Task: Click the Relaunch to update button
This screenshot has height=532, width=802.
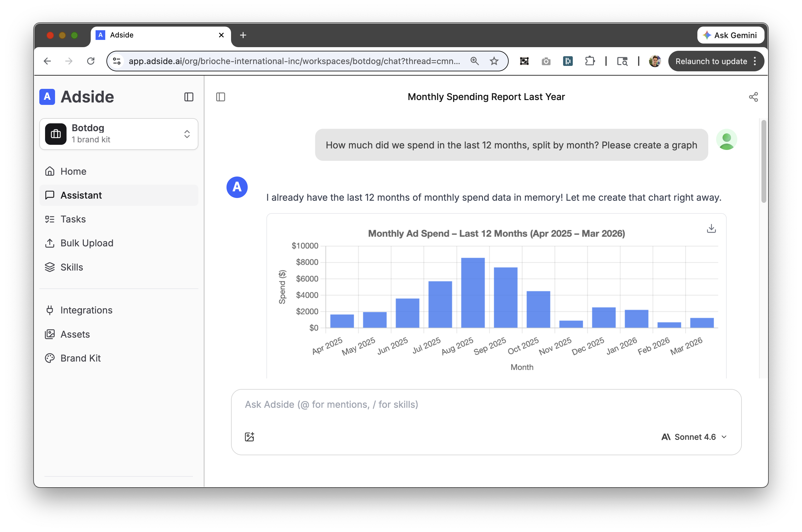Action: (x=711, y=61)
